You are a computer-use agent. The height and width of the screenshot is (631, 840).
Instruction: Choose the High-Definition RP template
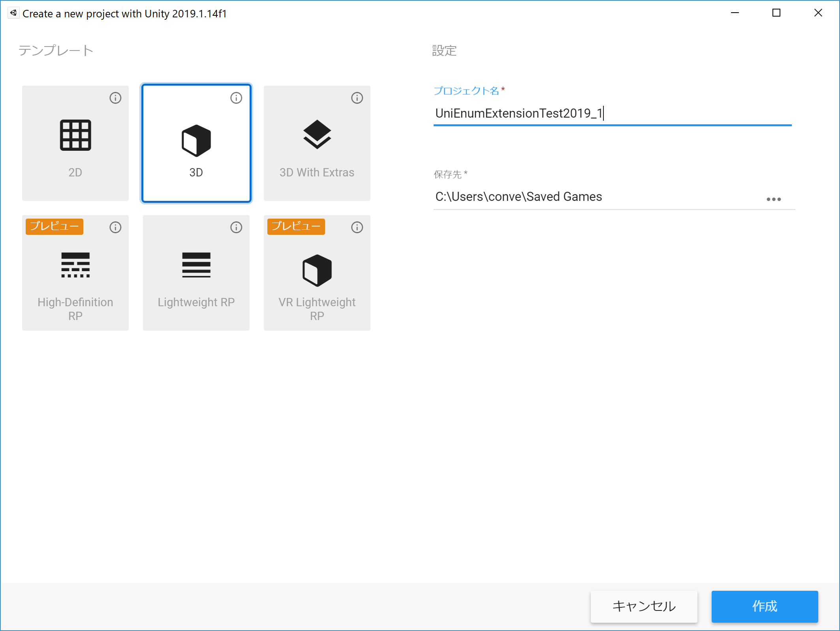[75, 273]
